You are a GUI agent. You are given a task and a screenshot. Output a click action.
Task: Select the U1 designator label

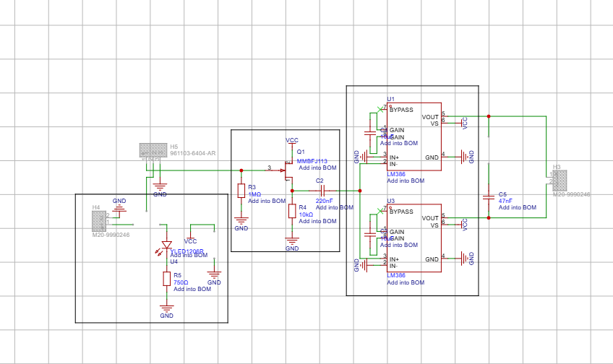[391, 99]
